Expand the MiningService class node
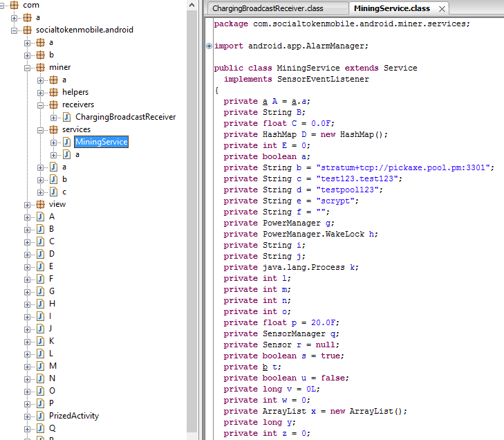 tap(54, 143)
